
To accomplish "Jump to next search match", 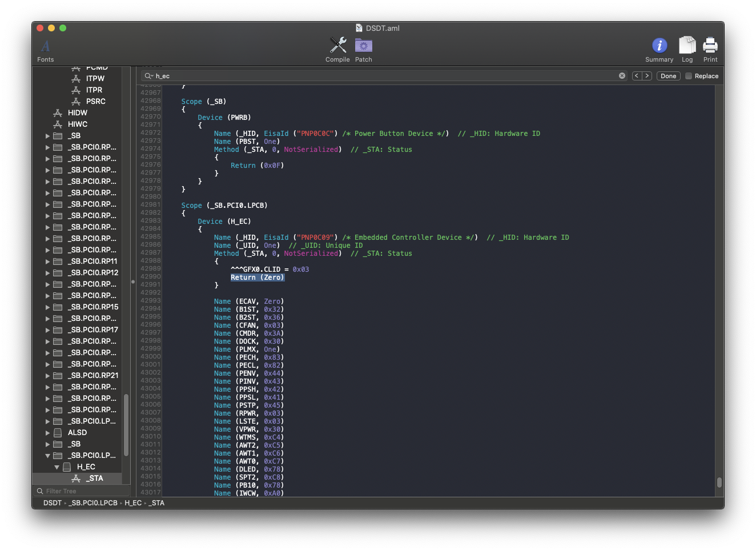I will click(x=647, y=76).
